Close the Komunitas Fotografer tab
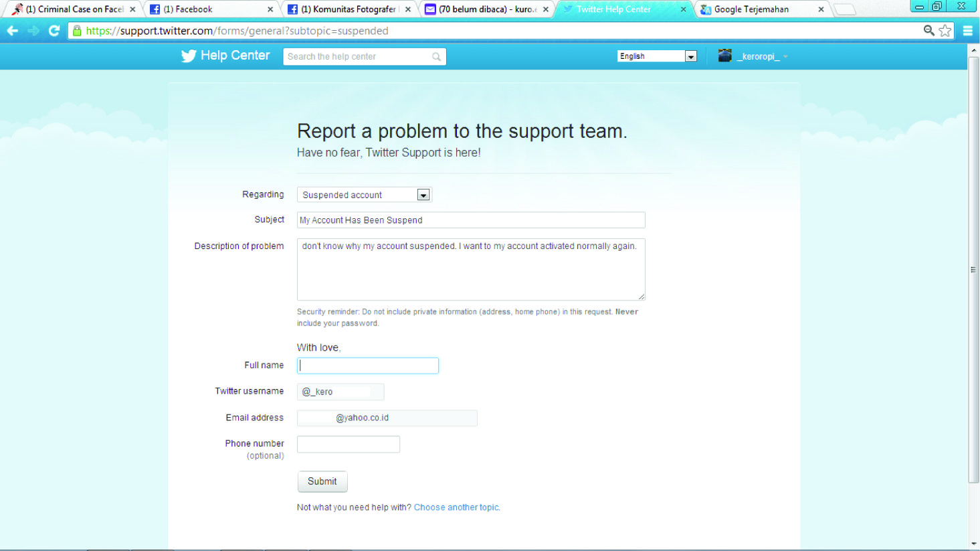The height and width of the screenshot is (551, 980). pos(408,9)
